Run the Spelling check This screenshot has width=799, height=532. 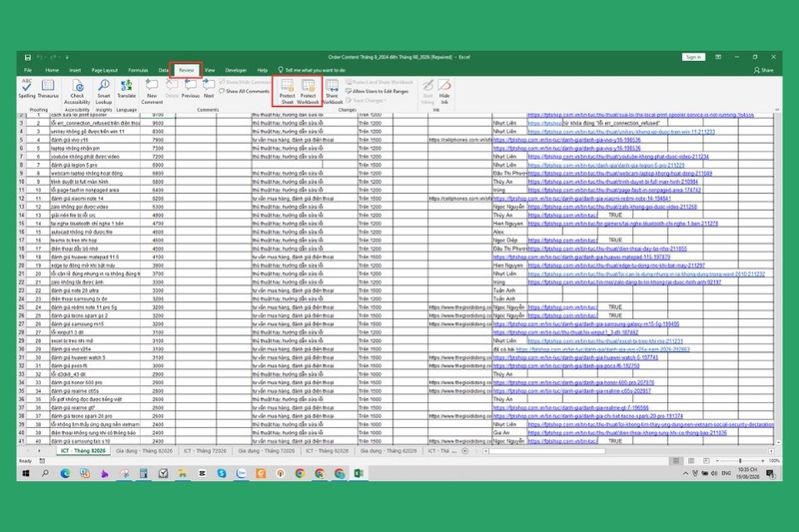coord(27,89)
